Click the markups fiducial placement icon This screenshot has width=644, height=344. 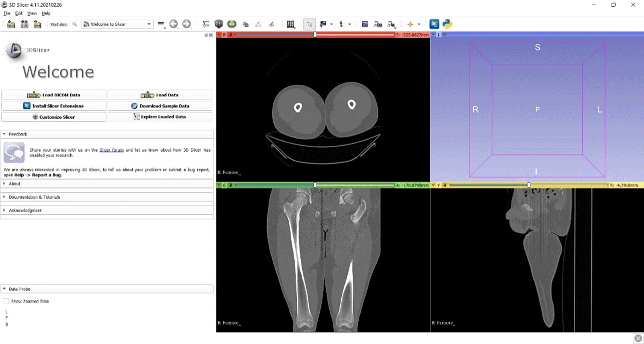341,24
